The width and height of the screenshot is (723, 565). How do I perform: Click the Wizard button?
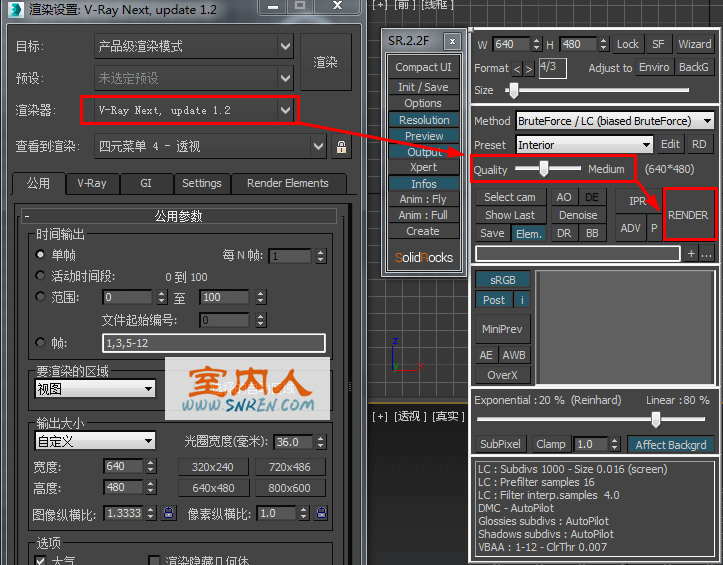pyautogui.click(x=694, y=44)
